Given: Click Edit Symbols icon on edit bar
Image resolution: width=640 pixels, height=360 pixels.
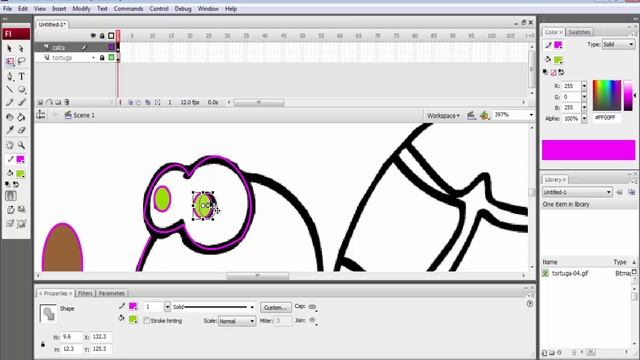Looking at the screenshot, I should 484,116.
